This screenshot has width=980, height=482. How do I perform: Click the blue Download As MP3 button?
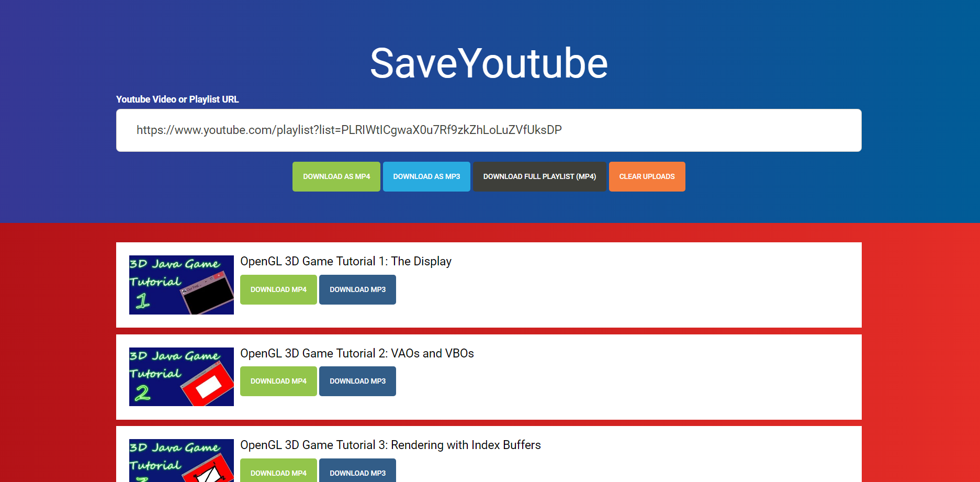click(426, 176)
